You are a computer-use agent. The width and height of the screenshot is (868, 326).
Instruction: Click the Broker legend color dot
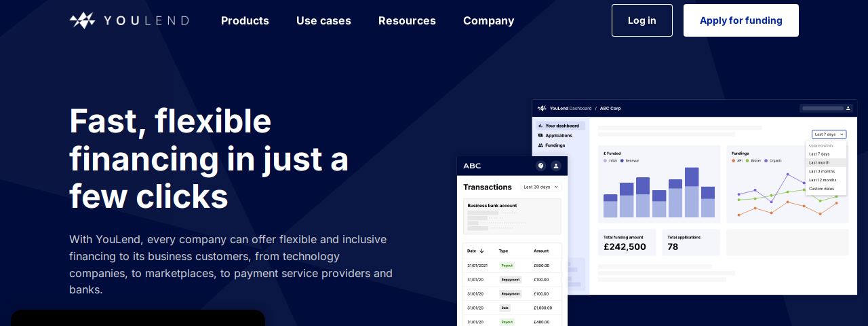click(x=747, y=160)
